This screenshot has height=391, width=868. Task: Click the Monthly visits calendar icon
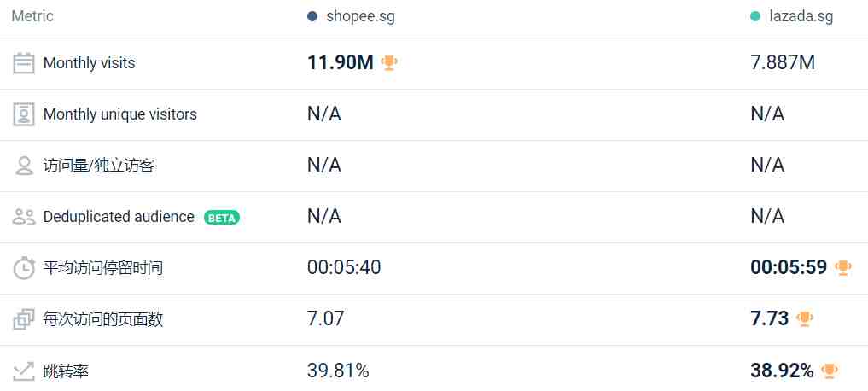click(x=24, y=63)
